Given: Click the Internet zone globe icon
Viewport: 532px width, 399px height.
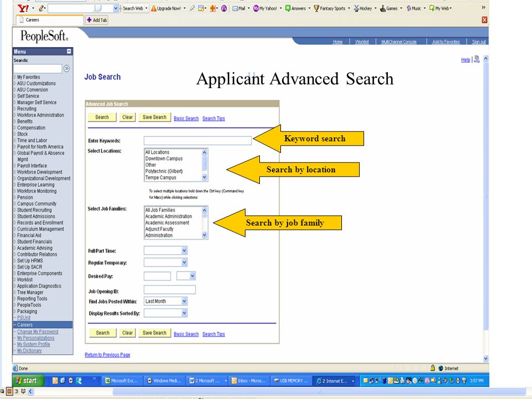Looking at the screenshot, I should [441, 368].
